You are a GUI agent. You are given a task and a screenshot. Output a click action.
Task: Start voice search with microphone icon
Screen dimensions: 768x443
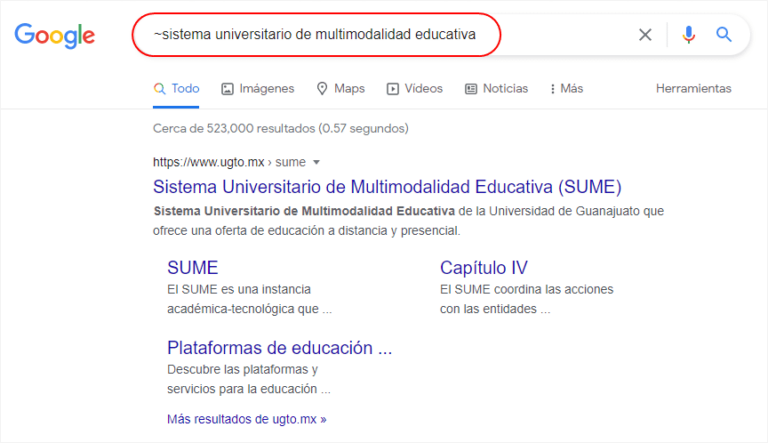[689, 35]
